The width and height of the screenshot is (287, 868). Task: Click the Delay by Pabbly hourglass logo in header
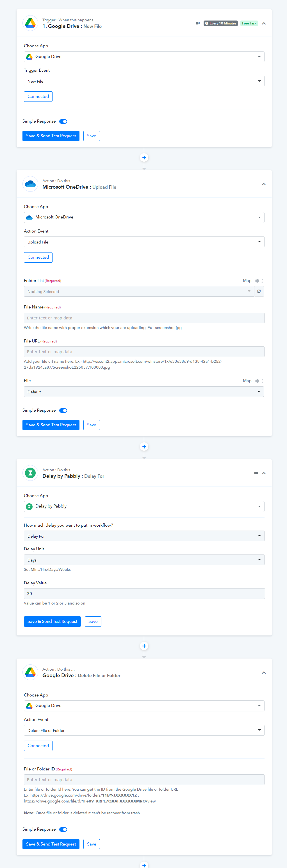(x=30, y=473)
